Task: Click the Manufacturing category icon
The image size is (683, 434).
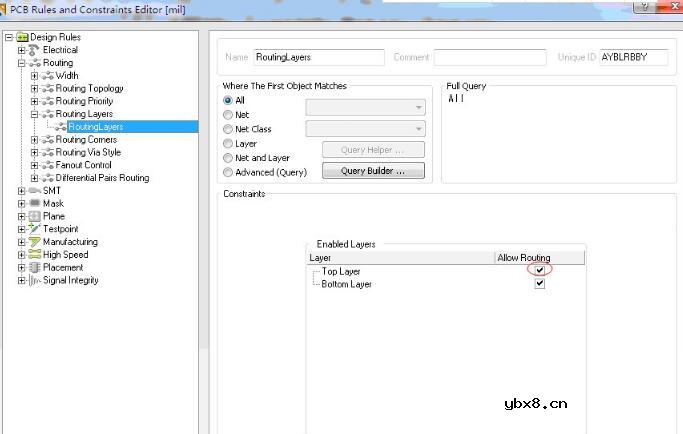Action: pos(34,242)
